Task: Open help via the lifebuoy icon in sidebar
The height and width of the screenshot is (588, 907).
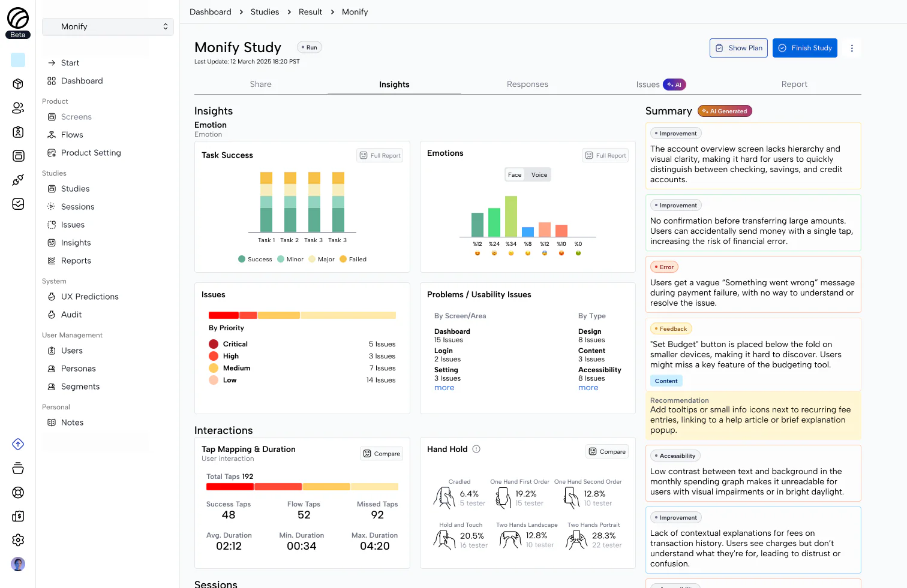Action: [x=18, y=492]
